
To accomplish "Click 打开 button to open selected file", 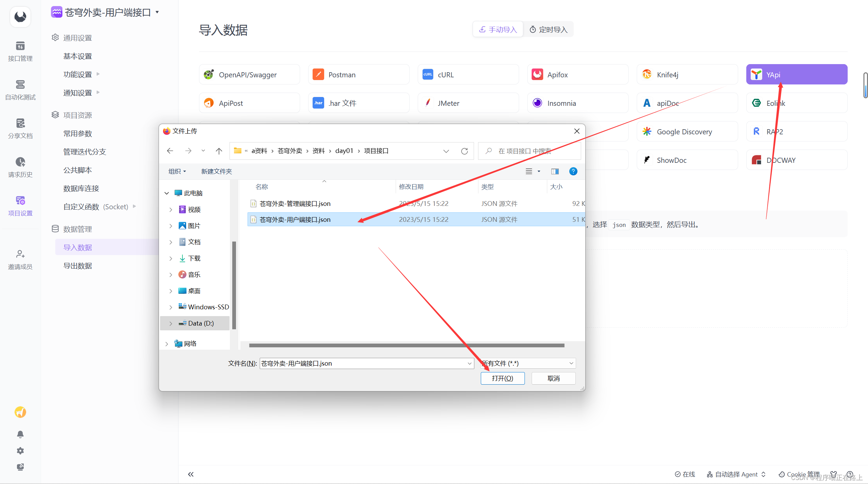I will click(x=503, y=378).
